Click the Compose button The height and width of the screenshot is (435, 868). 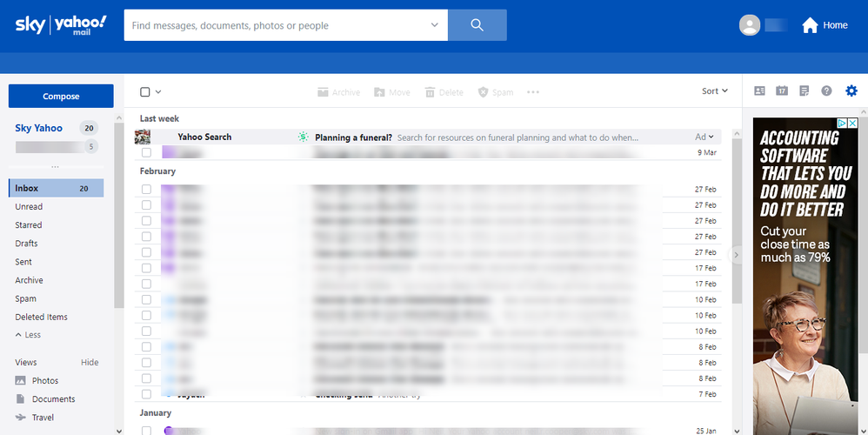(x=61, y=97)
